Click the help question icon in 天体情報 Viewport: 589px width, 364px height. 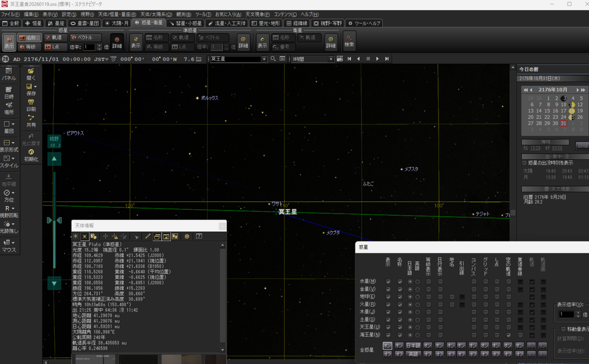(x=199, y=236)
